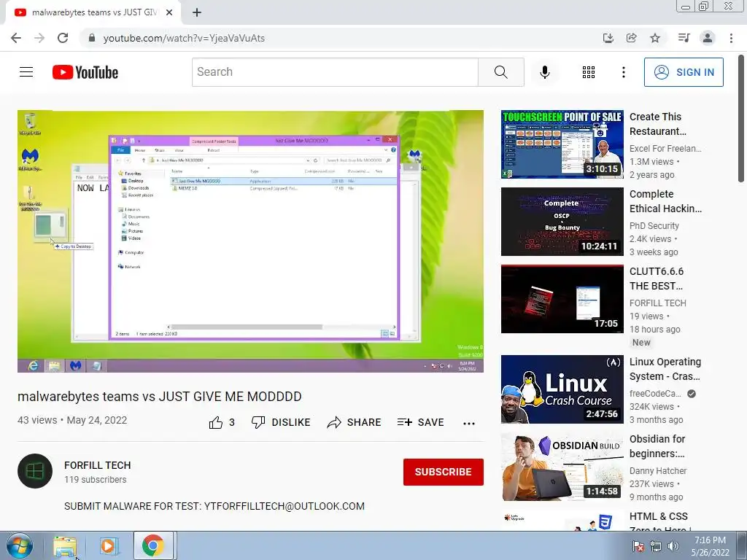Dislike the video
The width and height of the screenshot is (747, 560).
coord(281,422)
